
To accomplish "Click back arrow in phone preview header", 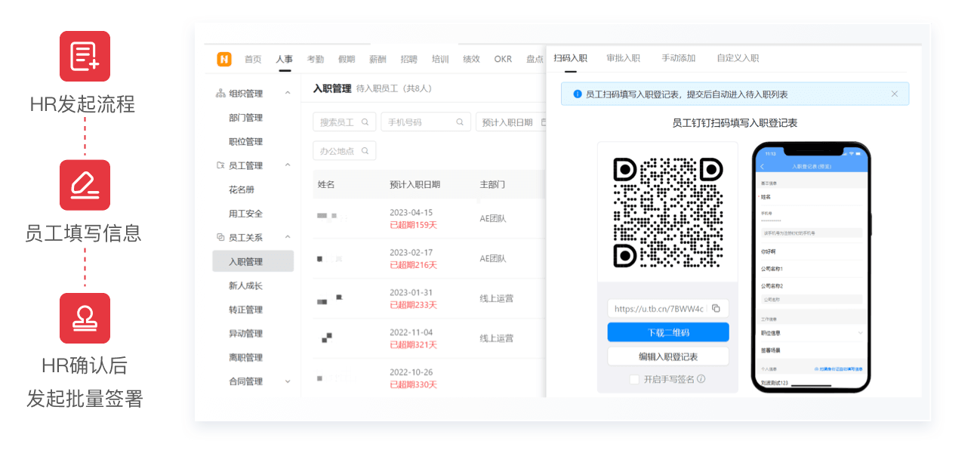I will pyautogui.click(x=762, y=166).
